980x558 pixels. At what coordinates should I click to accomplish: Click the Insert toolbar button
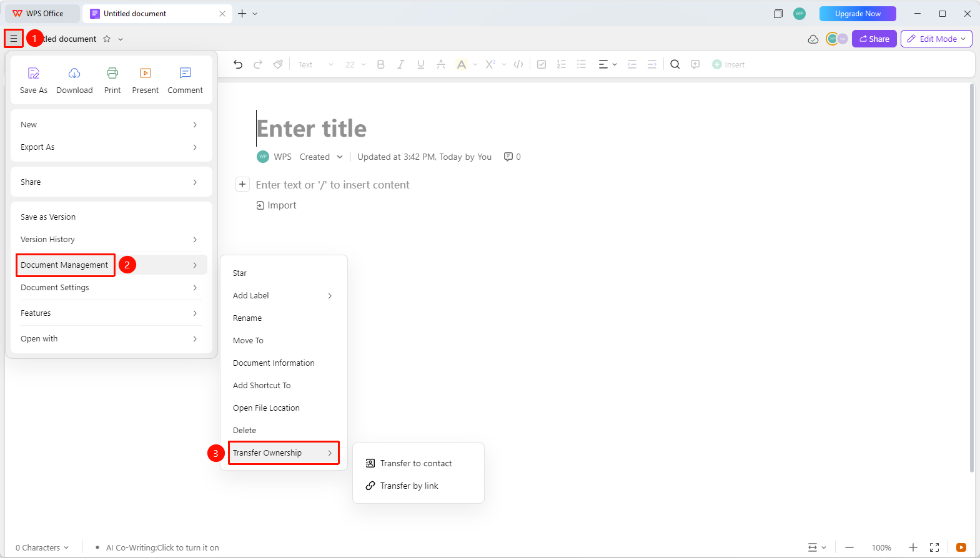pyautogui.click(x=728, y=64)
